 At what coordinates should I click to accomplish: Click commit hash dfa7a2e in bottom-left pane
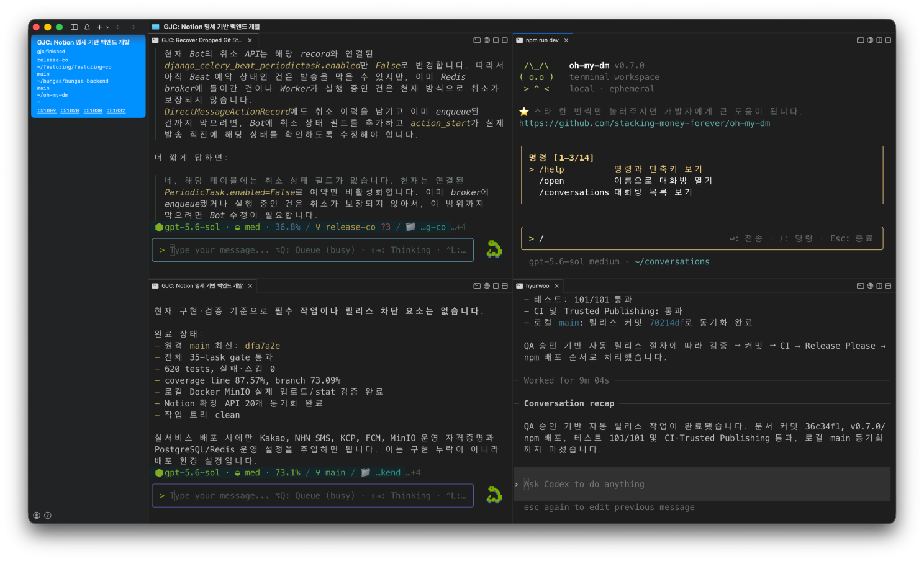pos(263,346)
